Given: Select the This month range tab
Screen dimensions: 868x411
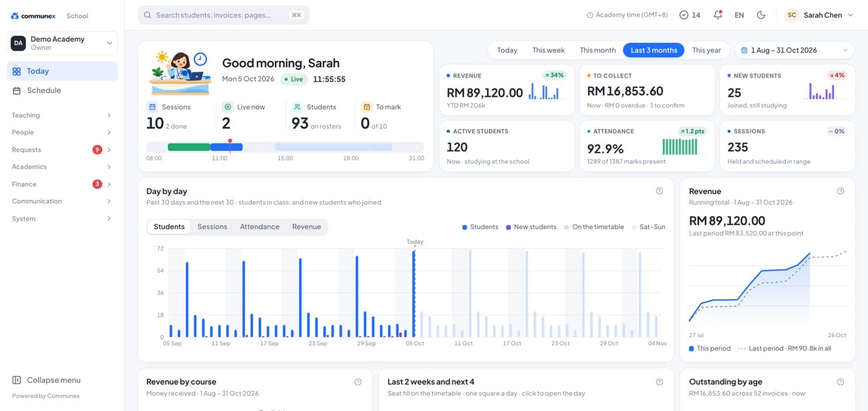Looking at the screenshot, I should (x=597, y=50).
